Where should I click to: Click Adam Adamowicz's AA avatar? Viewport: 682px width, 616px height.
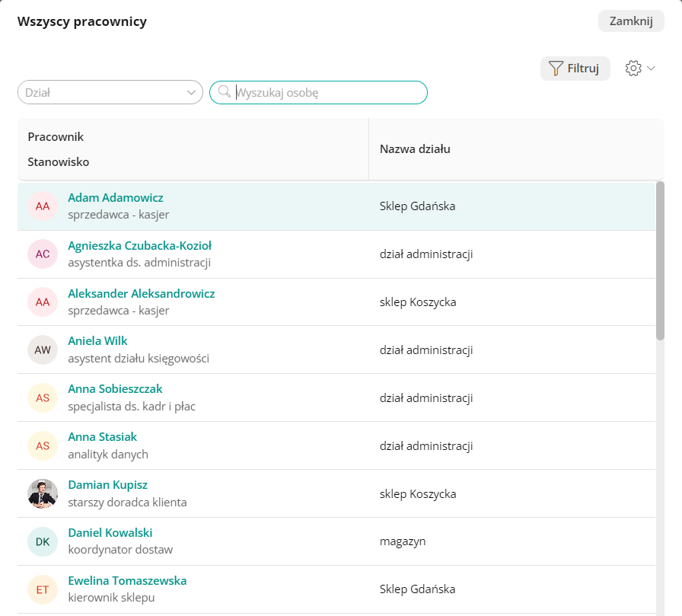[43, 206]
